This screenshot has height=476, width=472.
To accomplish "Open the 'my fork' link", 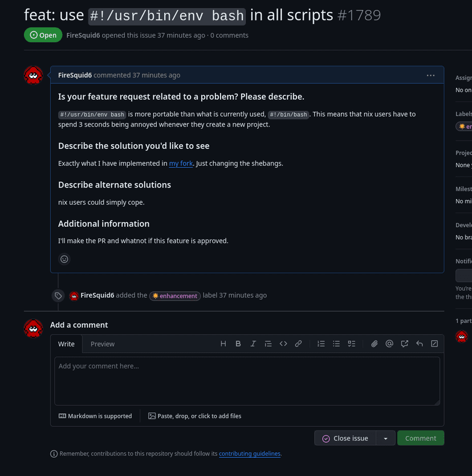I will coord(181,163).
